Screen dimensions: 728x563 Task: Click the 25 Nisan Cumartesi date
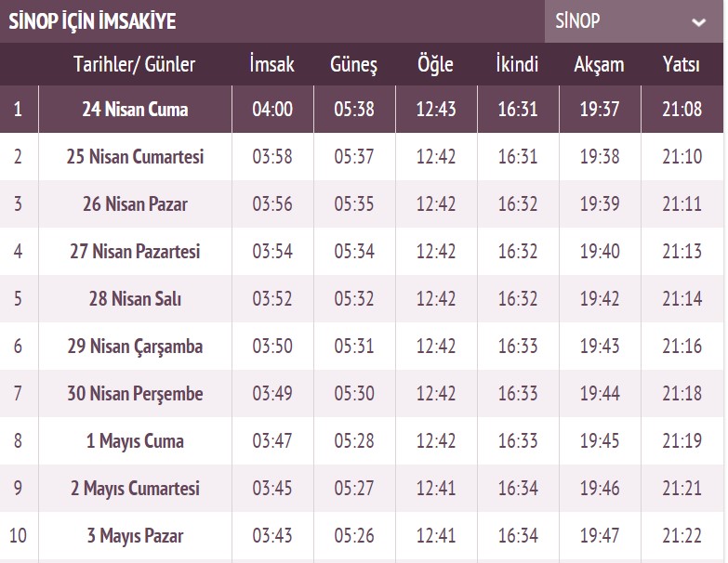(x=135, y=156)
